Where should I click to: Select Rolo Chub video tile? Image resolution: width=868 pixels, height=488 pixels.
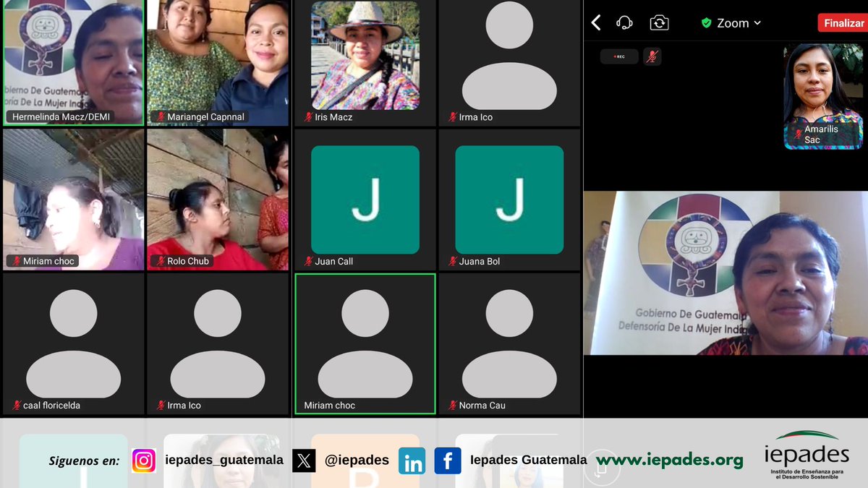218,200
